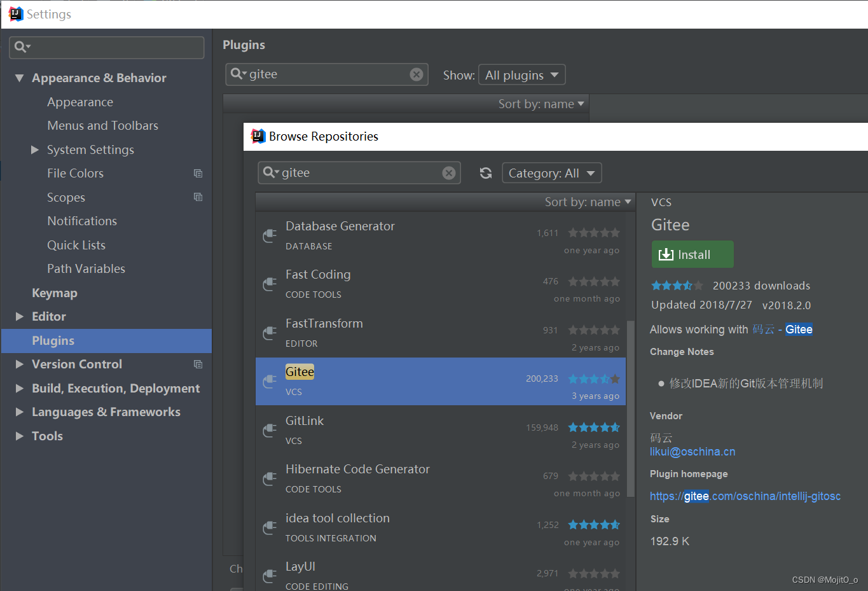Open Scopes settings
Image resolution: width=868 pixels, height=591 pixels.
(x=66, y=197)
